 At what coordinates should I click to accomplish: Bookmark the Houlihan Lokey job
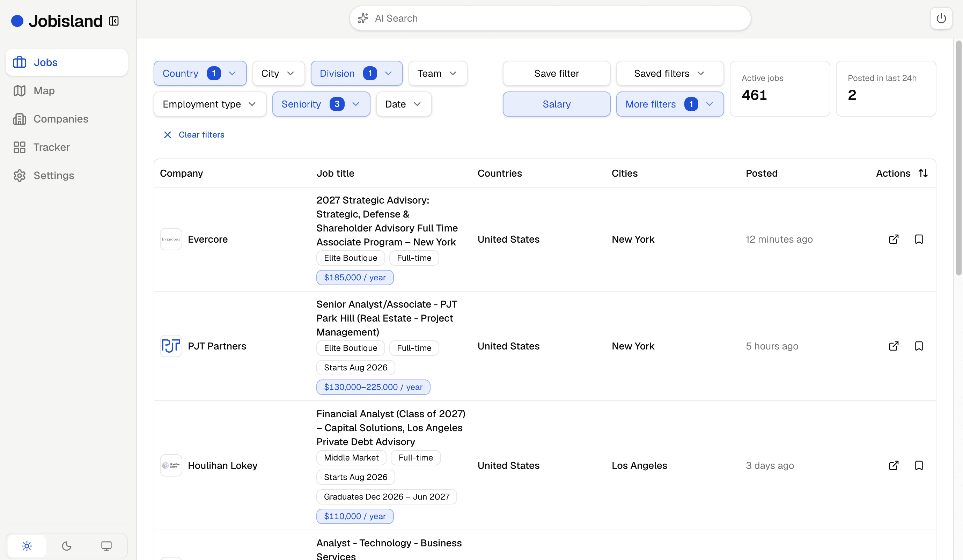pos(919,465)
